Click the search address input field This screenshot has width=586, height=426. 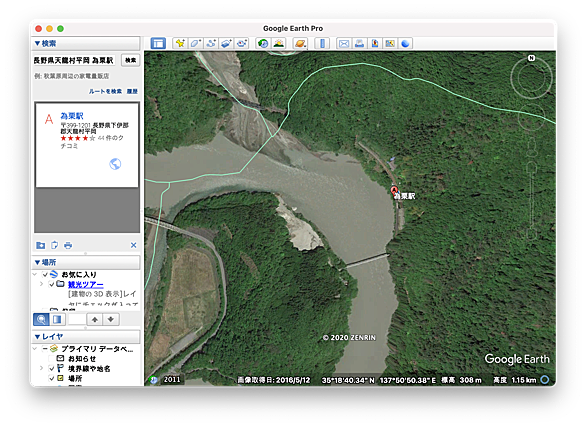coord(74,60)
